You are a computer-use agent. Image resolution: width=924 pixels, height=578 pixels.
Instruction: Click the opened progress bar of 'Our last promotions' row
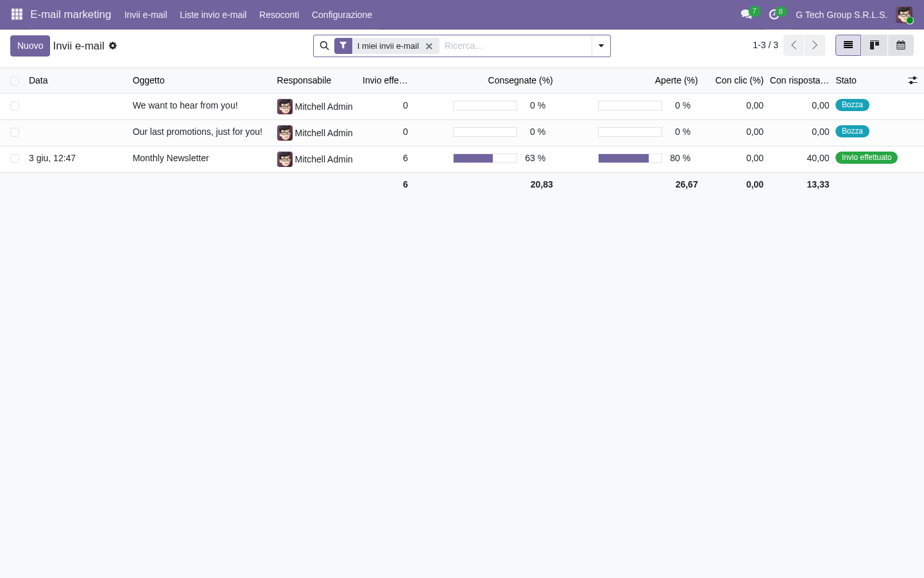click(630, 132)
